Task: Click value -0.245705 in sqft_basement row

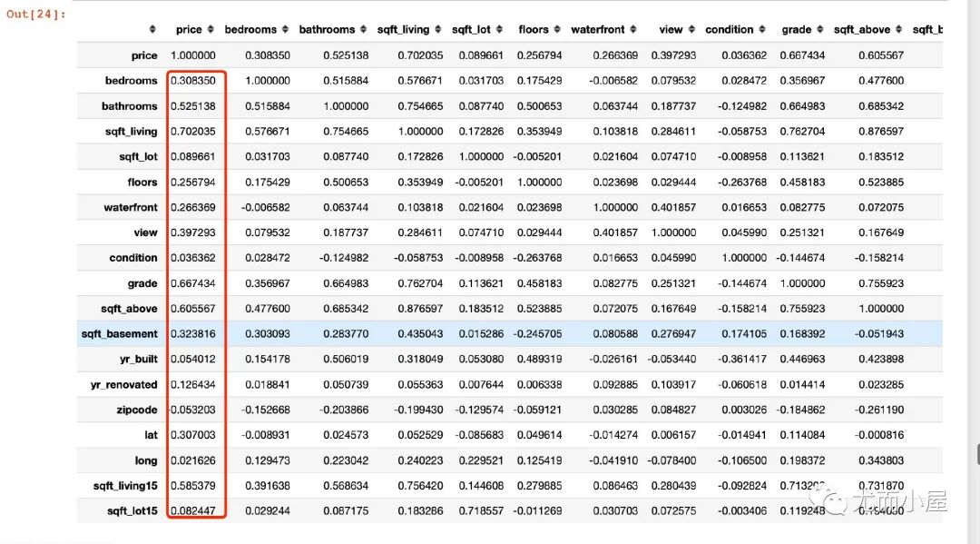Action: click(x=537, y=334)
